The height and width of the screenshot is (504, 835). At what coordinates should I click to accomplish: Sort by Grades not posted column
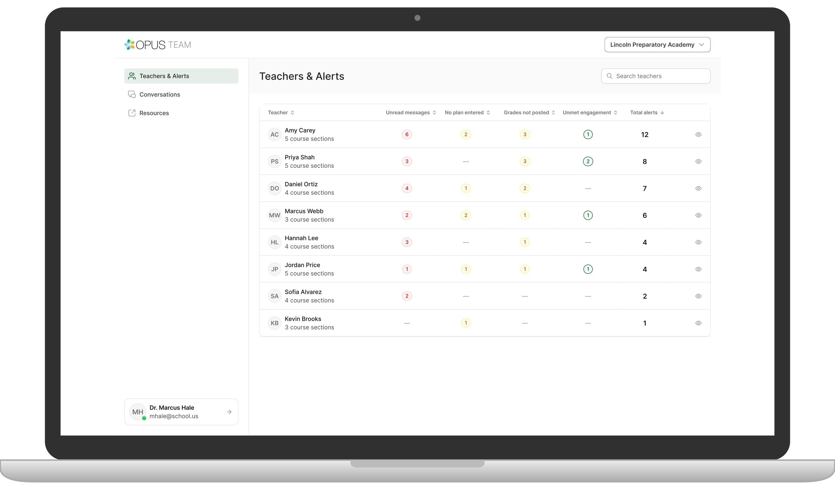(529, 112)
